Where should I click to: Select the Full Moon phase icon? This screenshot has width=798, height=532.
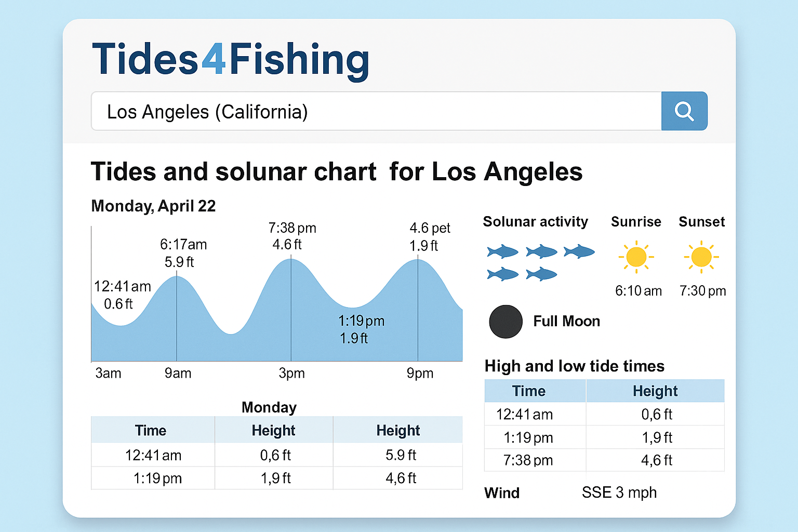pos(505,322)
